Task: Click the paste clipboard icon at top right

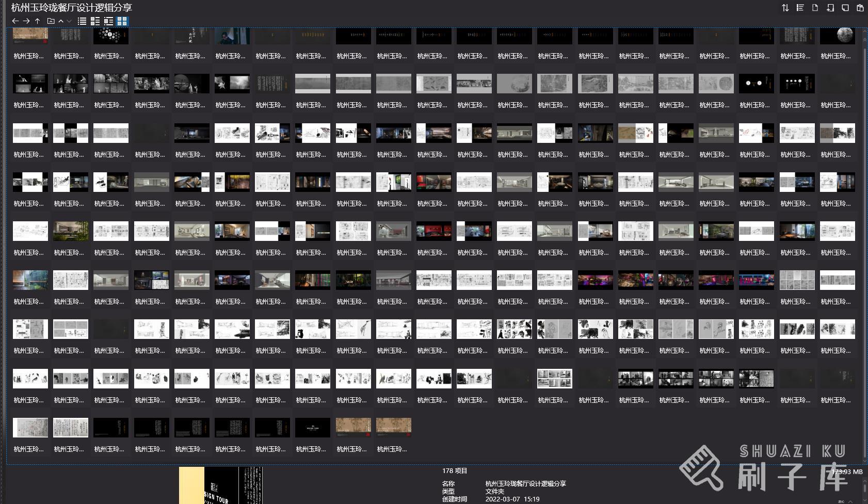Action: (x=860, y=8)
